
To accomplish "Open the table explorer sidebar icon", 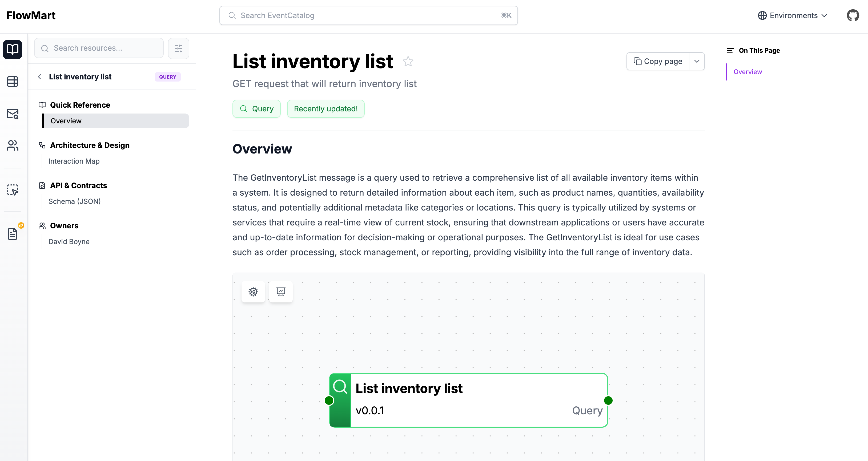I will click(13, 82).
